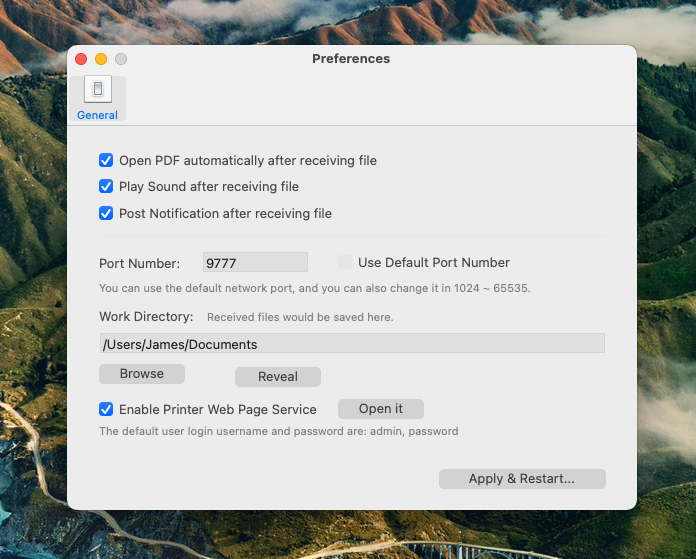696x559 pixels.
Task: Click the General tab label text
Action: tap(97, 115)
